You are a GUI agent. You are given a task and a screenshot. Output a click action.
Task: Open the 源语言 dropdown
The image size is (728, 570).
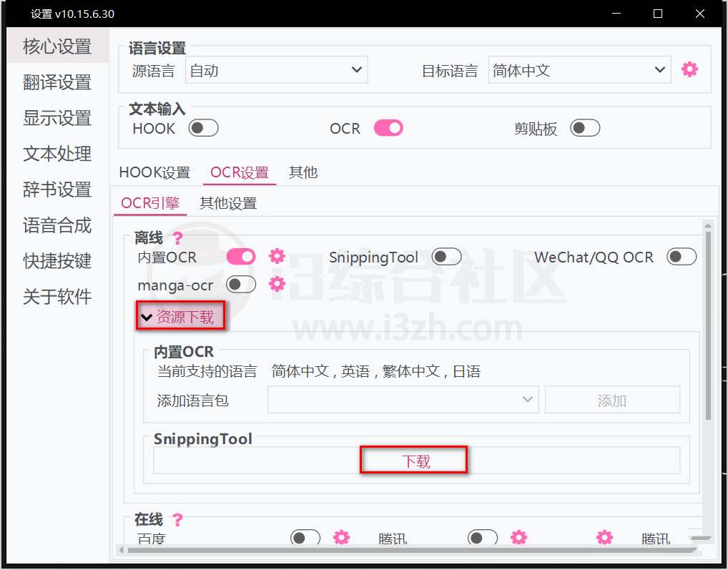(276, 70)
